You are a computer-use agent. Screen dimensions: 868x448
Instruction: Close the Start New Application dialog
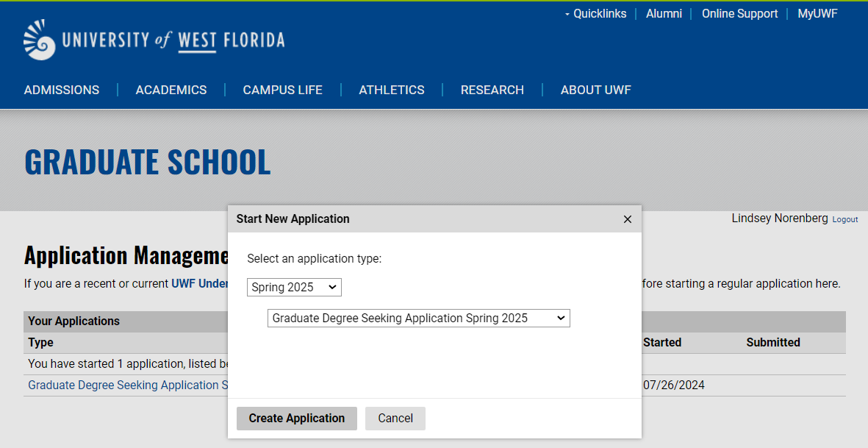(x=627, y=219)
